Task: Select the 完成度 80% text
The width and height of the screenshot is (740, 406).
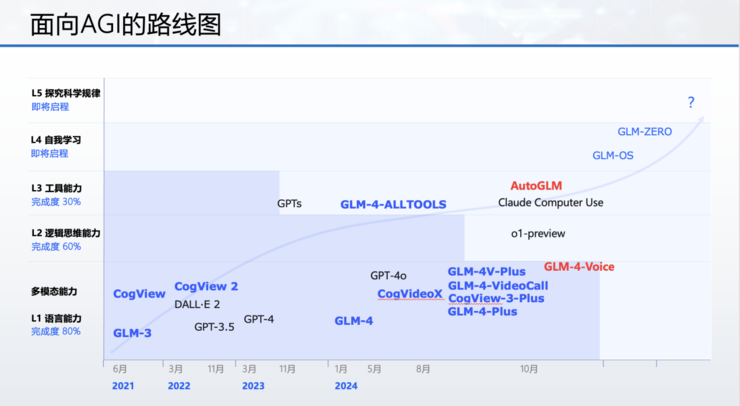Action: [56, 331]
